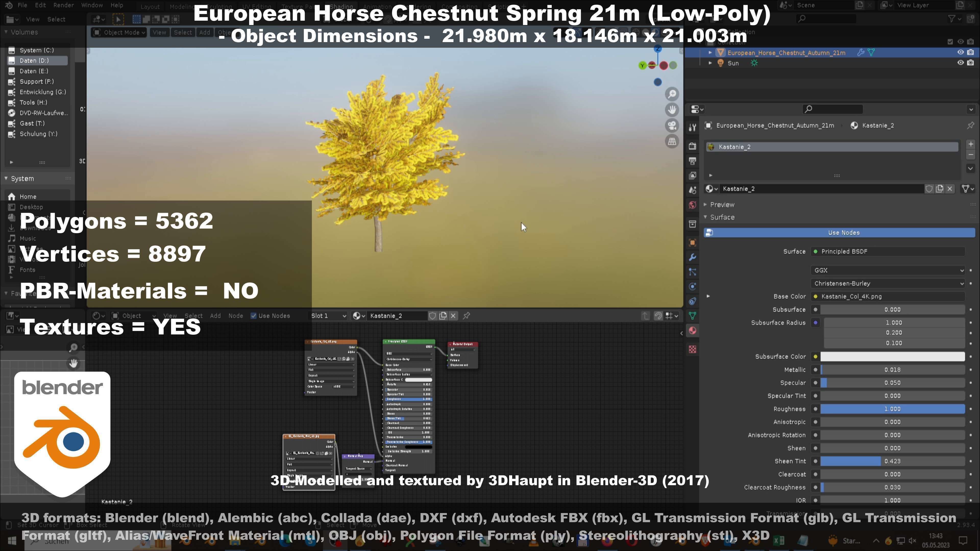Unlink material Kastanie_2 in Properties panel
Screen dimensions: 980x551
[x=950, y=189]
